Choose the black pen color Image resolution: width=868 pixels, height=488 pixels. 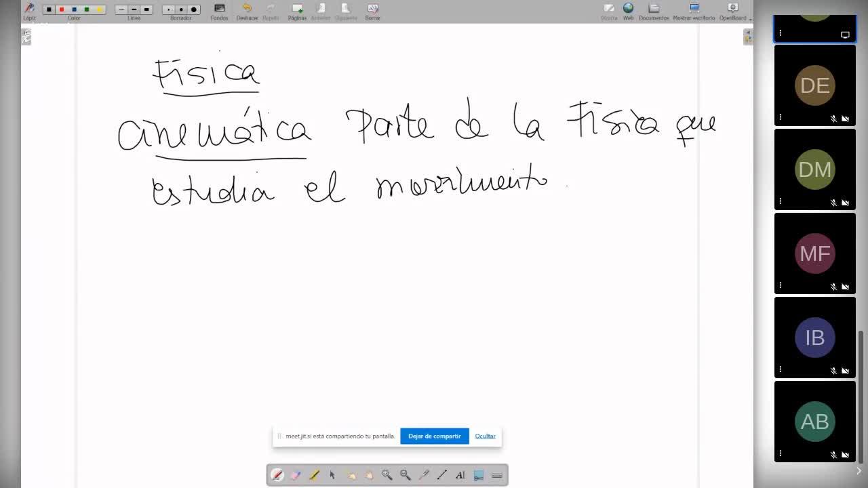coord(49,9)
